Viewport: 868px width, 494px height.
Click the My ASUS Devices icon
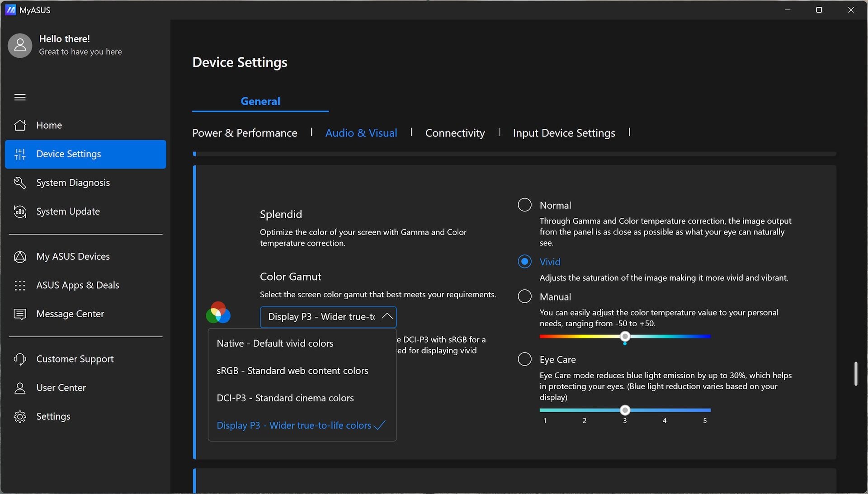(20, 257)
